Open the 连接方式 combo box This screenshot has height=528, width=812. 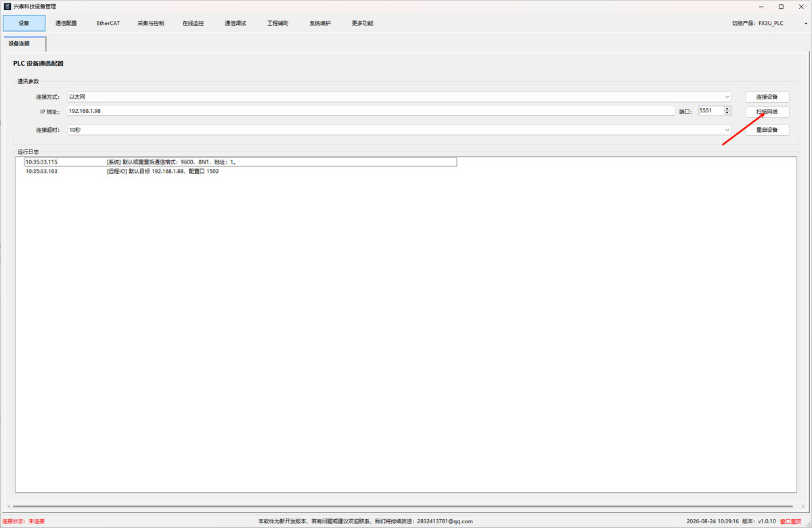point(399,97)
